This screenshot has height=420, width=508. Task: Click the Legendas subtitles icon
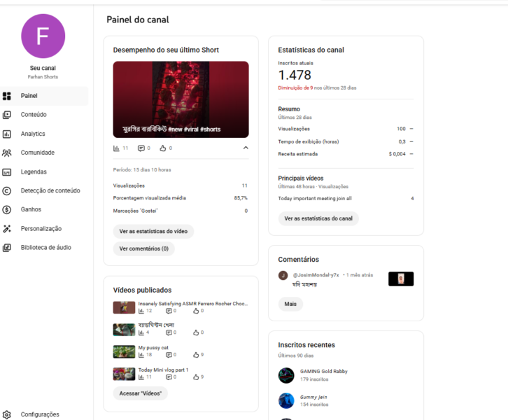point(7,171)
